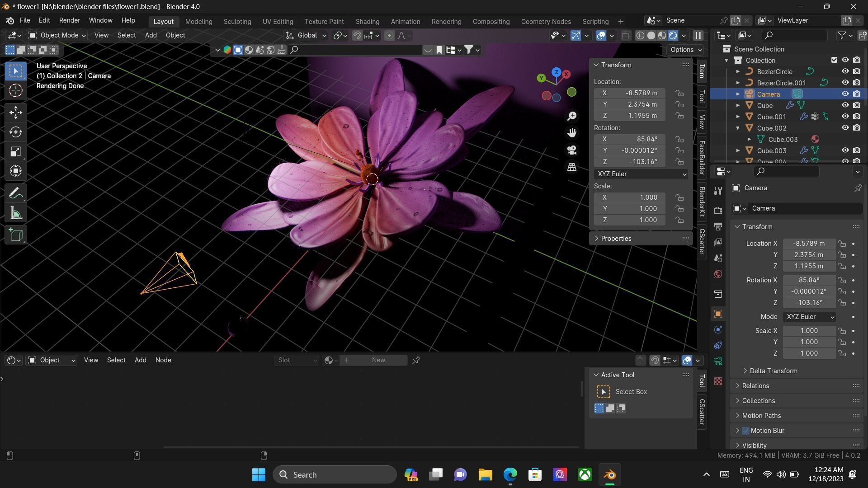
Task: Switch to the Geometry Nodes workspace tab
Action: click(x=546, y=22)
